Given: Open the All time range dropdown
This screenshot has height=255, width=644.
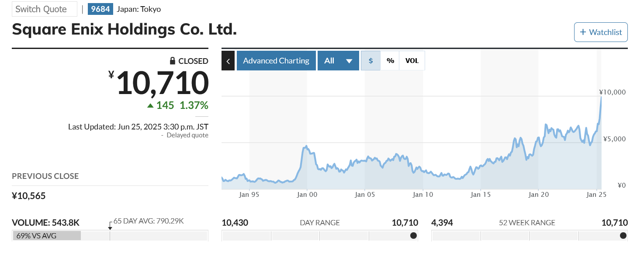Looking at the screenshot, I should [x=338, y=61].
